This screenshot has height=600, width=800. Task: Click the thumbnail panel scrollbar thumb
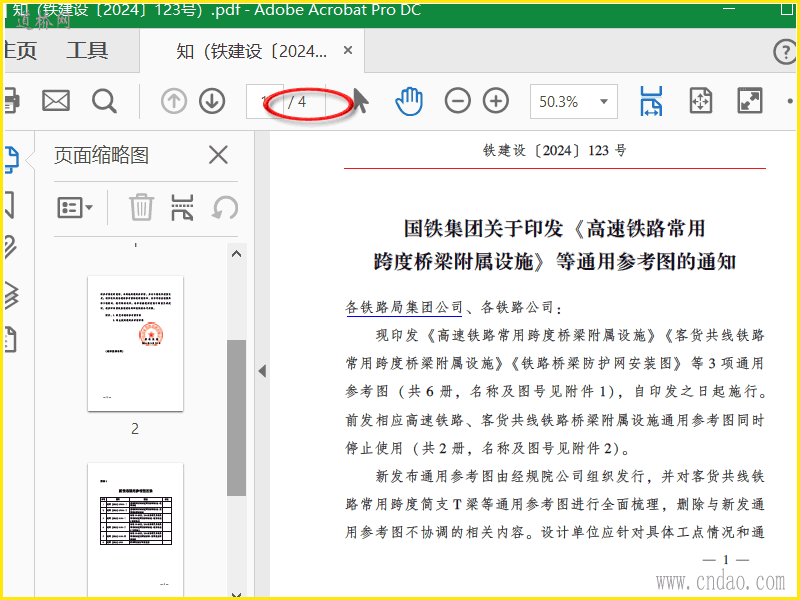click(236, 418)
